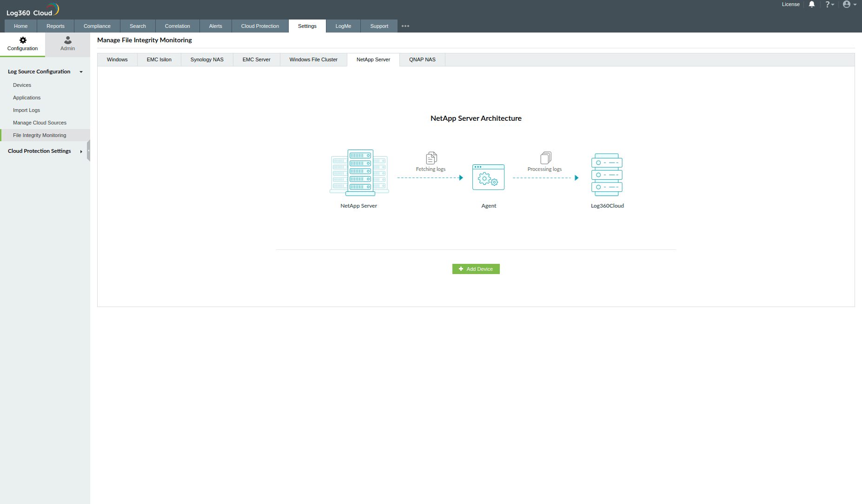This screenshot has width=862, height=504.
Task: Collapse the Log Source Configuration section
Action: 81,72
